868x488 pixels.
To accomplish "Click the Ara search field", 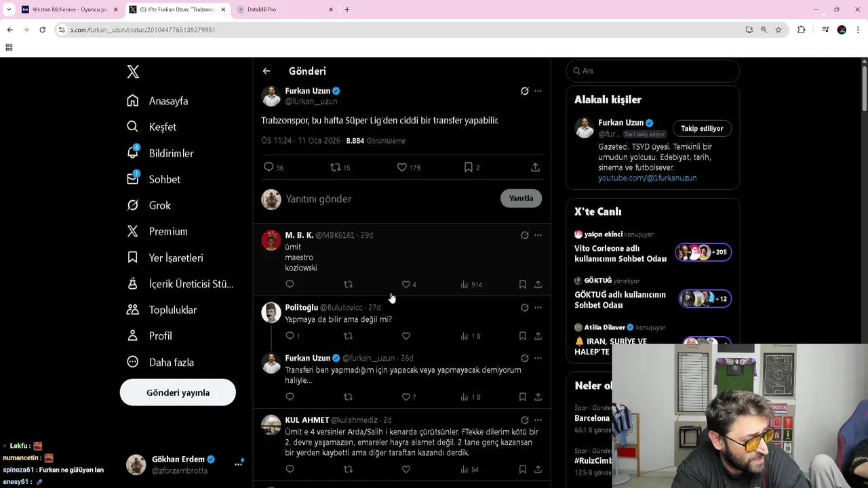I will pos(652,70).
